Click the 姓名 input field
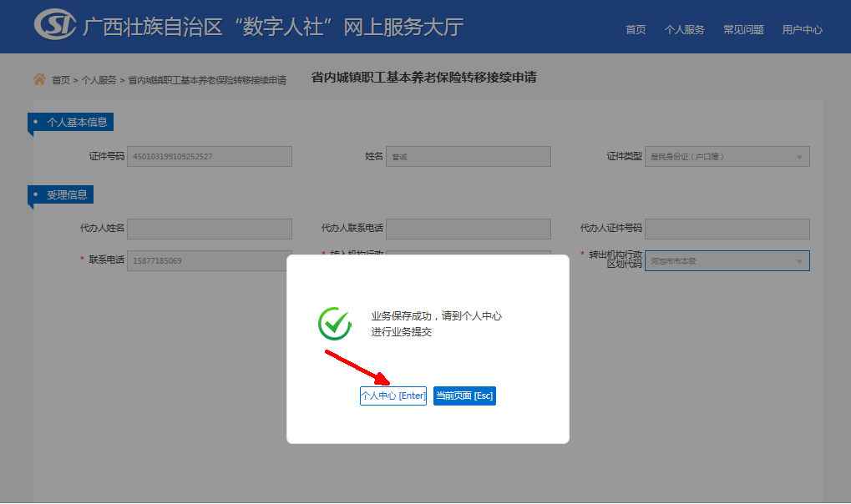Viewport: 851px width, 504px height. (468, 157)
